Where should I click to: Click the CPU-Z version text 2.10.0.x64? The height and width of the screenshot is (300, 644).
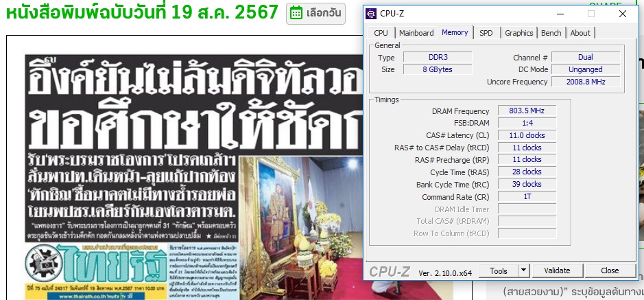[445, 273]
